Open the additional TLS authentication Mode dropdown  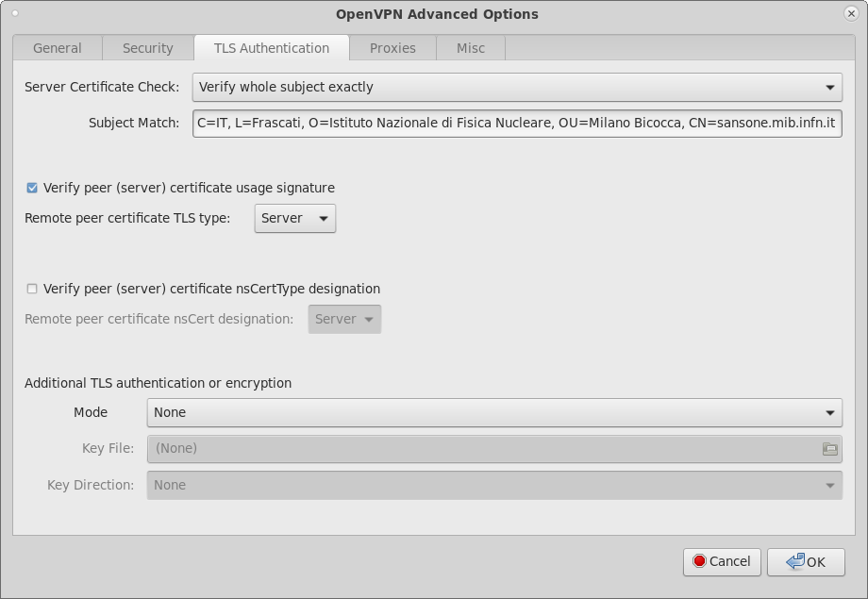pyautogui.click(x=494, y=412)
